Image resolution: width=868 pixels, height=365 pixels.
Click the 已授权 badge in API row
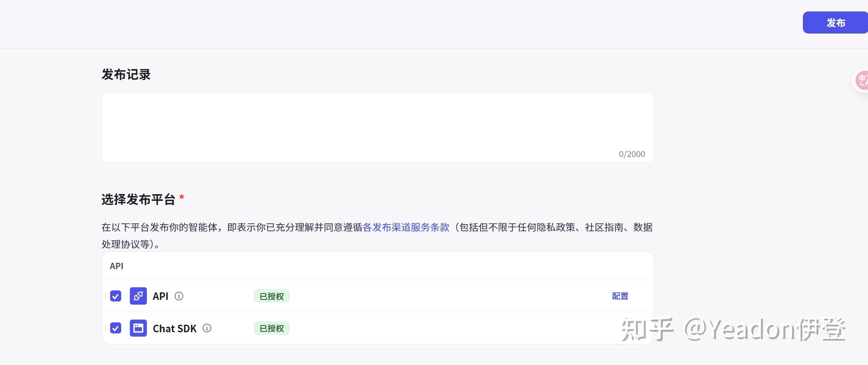pos(272,296)
